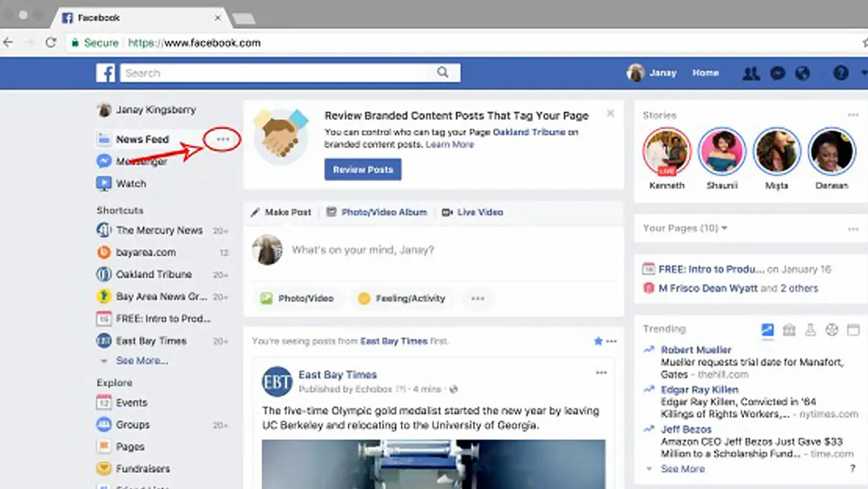Select Politics trending icon
The image size is (868, 489).
pos(789,330)
